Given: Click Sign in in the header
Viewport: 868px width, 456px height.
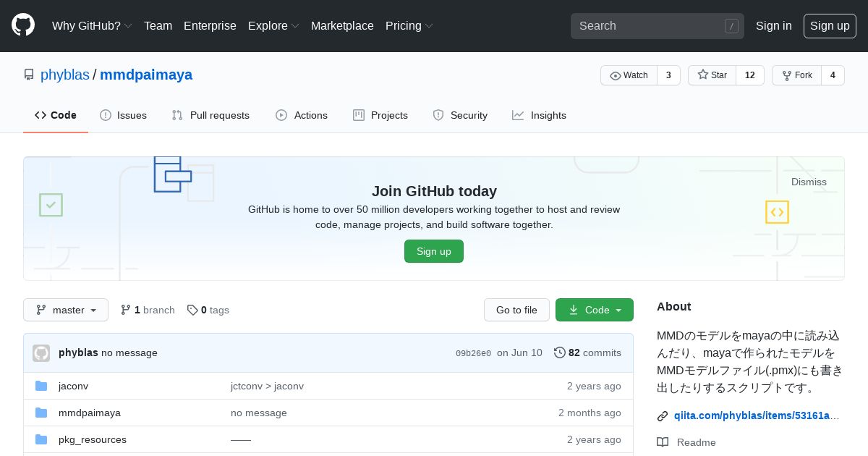Looking at the screenshot, I should click(773, 25).
